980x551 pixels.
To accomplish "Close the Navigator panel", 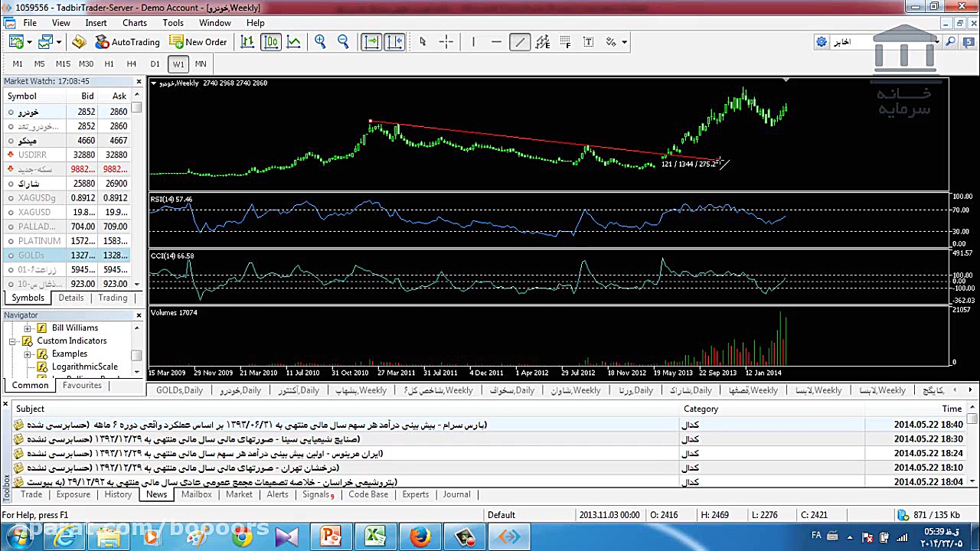I will (x=139, y=315).
